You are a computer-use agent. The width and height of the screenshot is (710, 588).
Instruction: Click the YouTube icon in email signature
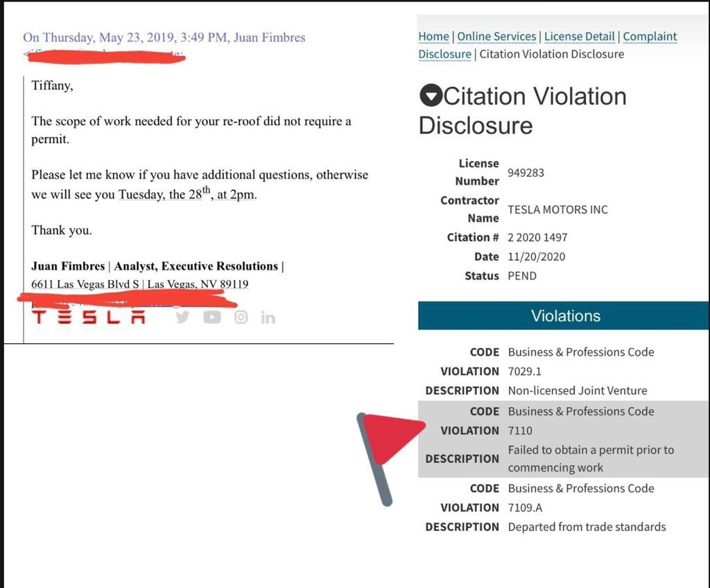coord(212,317)
